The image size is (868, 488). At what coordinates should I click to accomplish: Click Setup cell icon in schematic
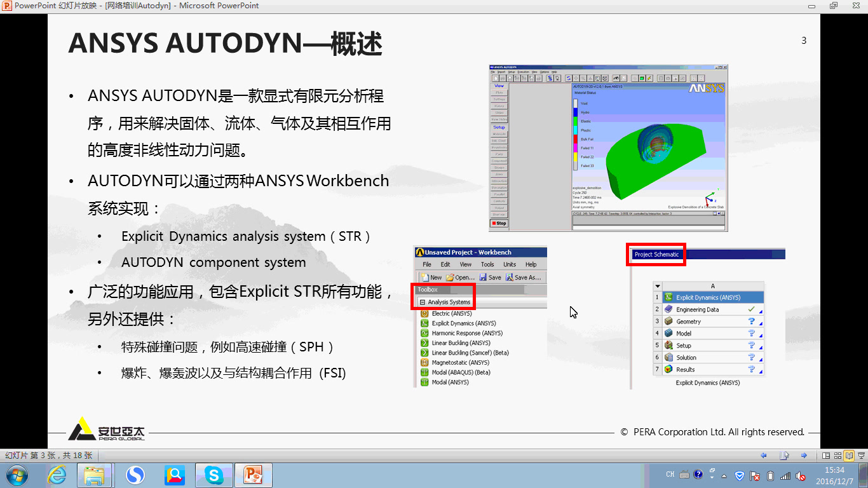click(668, 346)
